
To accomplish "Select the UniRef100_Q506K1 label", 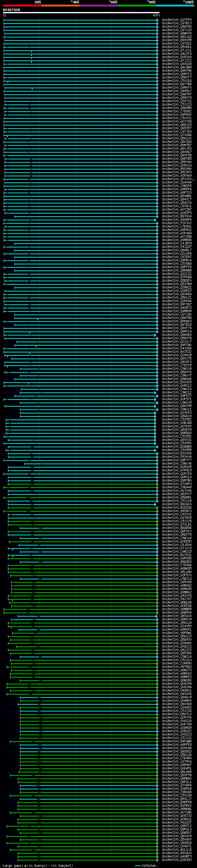I will (x=177, y=47).
